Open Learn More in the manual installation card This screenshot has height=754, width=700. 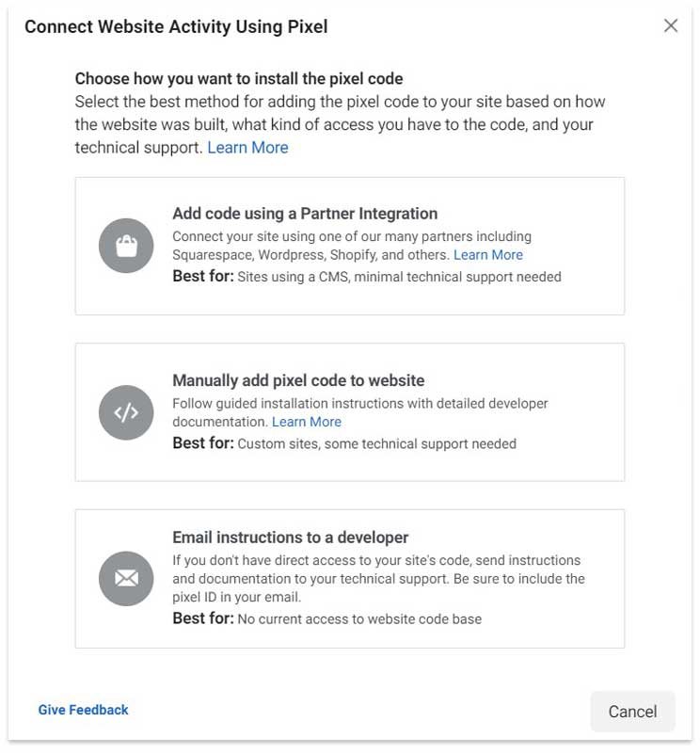point(307,422)
